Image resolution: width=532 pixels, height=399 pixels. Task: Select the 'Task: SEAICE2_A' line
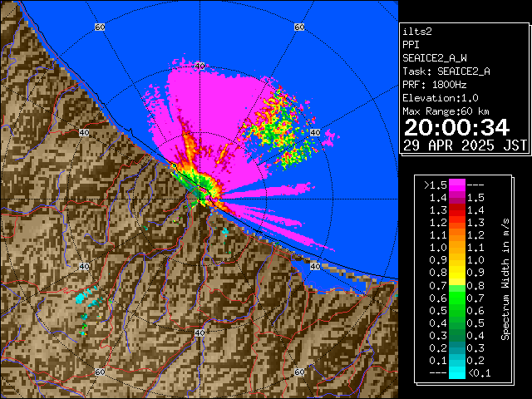[x=446, y=71]
